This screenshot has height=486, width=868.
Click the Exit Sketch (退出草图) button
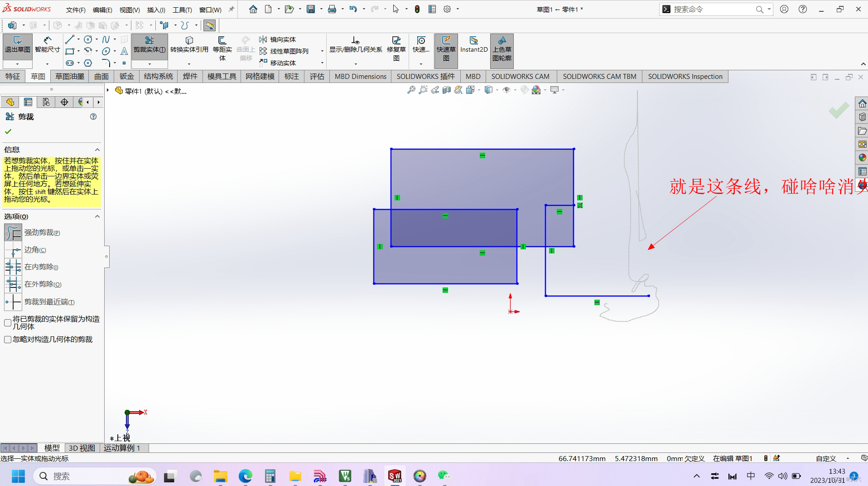coord(17,45)
